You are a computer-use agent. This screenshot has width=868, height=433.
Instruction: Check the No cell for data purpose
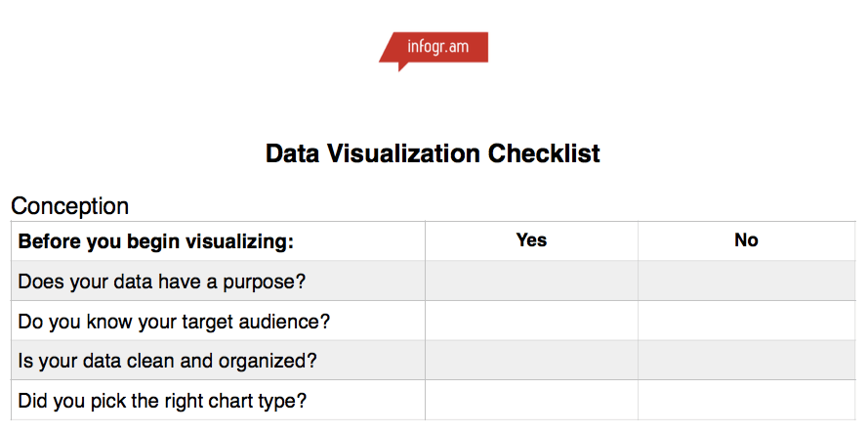pos(747,281)
